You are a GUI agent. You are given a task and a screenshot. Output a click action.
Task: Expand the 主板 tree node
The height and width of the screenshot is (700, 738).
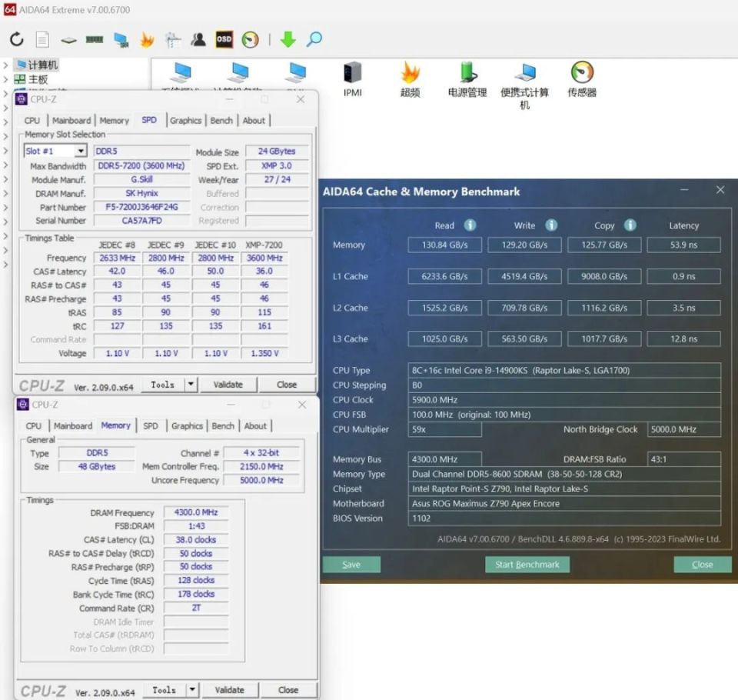coord(5,79)
